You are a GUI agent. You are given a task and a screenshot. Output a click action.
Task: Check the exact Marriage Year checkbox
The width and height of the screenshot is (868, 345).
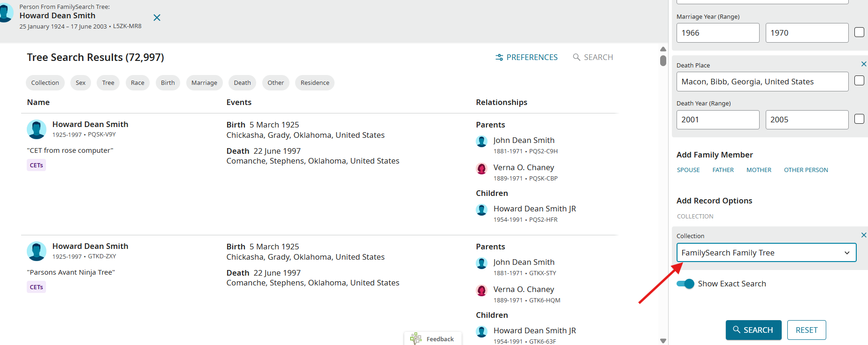(859, 32)
